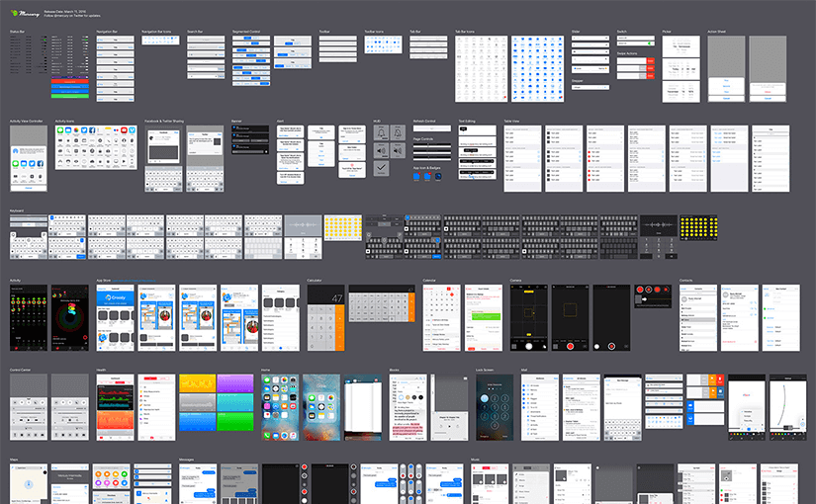This screenshot has width=816, height=504.
Task: Tap Twitter icon in Activity View Controller sheet
Action: click(32, 163)
